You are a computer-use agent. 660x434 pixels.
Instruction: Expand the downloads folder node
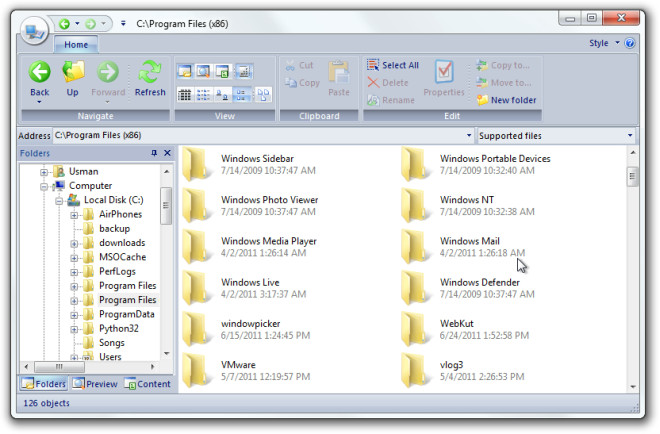click(74, 244)
